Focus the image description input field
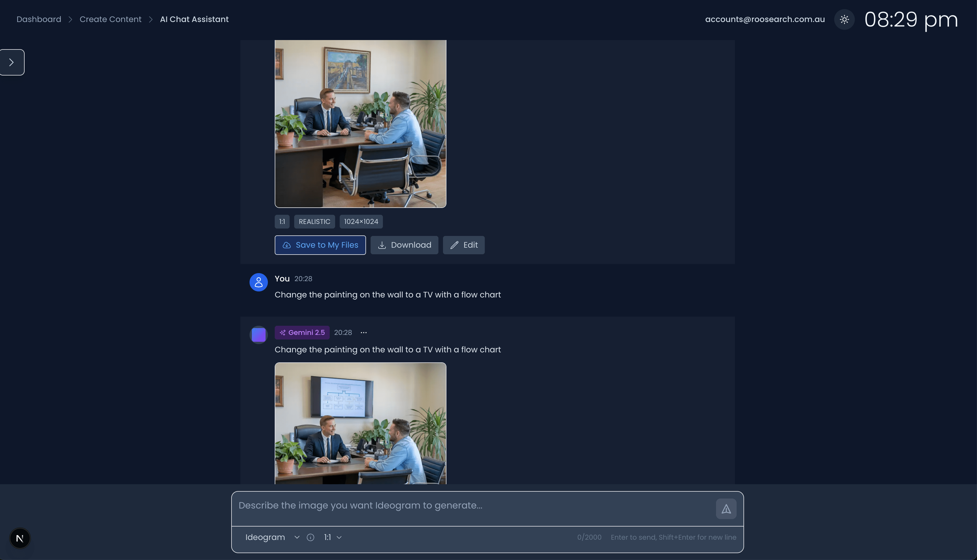 [473, 506]
